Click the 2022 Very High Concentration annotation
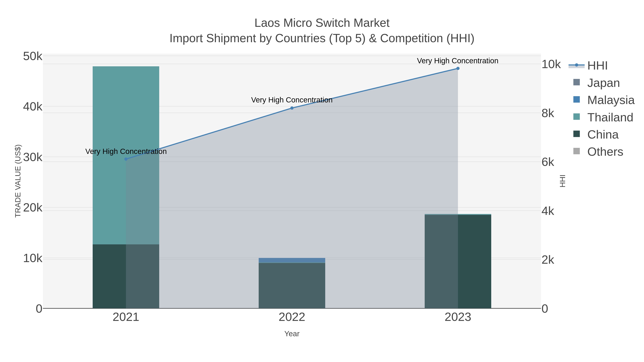The height and width of the screenshot is (362, 644). click(292, 100)
